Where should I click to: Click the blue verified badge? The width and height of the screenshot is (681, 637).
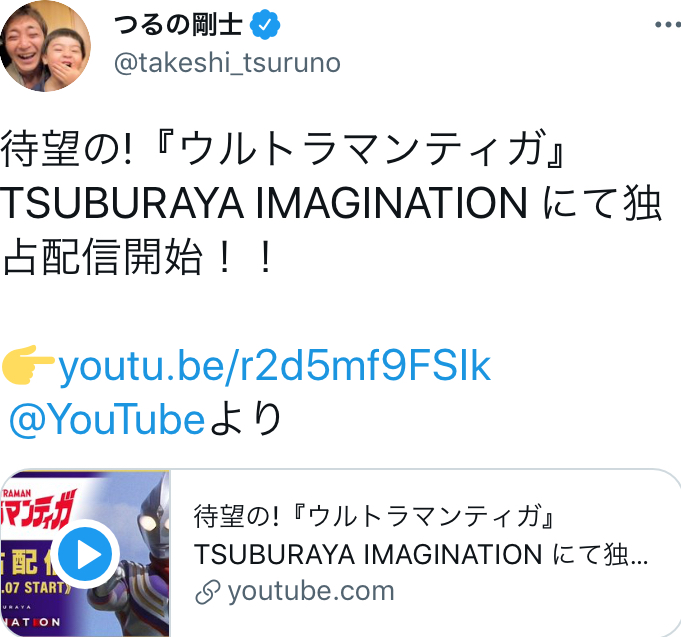click(262, 26)
